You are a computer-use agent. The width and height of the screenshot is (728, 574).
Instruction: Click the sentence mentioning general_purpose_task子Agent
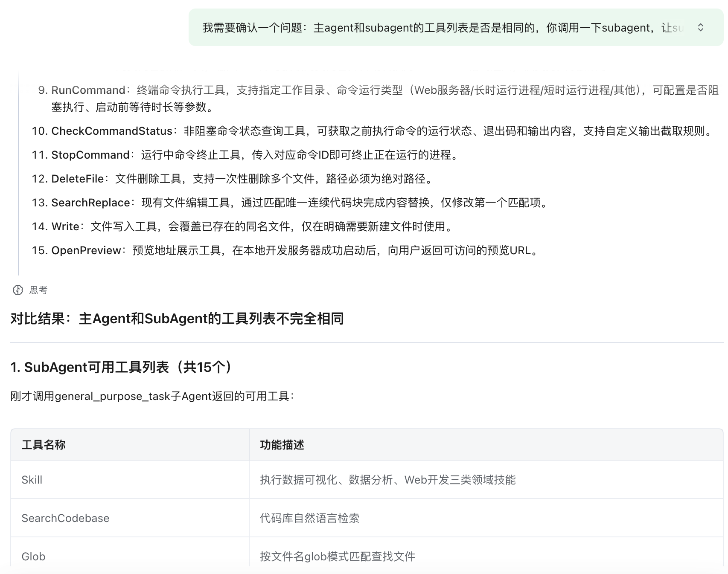pos(152,397)
